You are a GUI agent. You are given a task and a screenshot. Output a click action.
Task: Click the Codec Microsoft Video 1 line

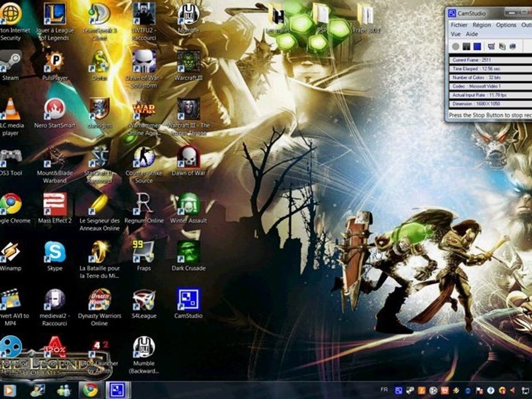(x=490, y=86)
